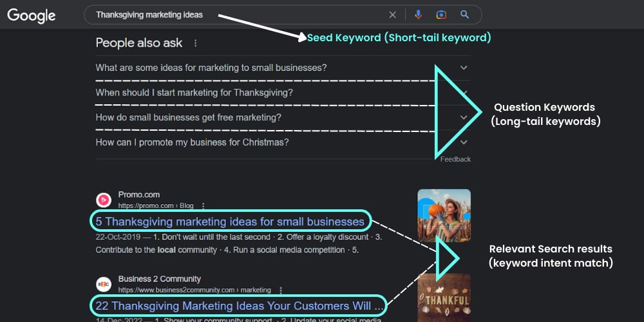Click the https://promo.com › Blog breadcrumb

[x=156, y=206]
